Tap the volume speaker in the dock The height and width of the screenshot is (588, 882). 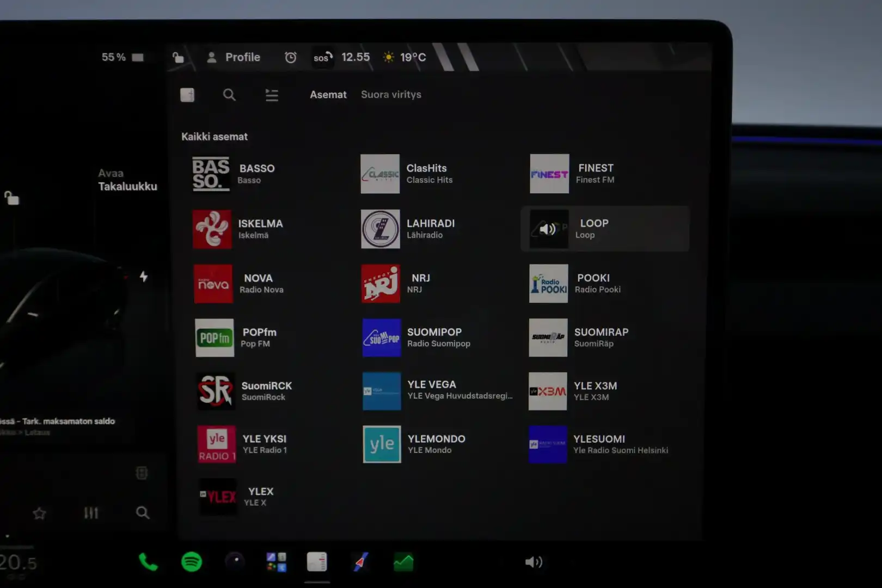[534, 562]
